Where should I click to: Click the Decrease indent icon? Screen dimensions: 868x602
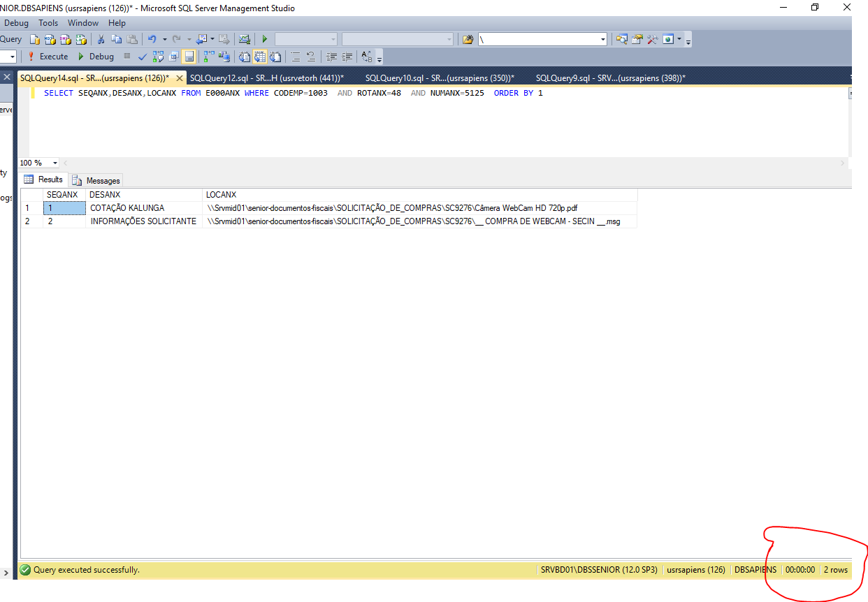tap(331, 57)
